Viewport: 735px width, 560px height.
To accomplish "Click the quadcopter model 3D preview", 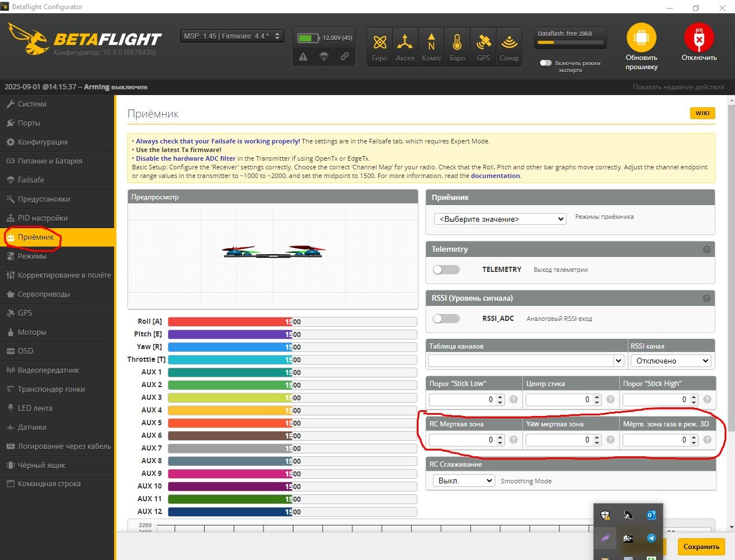I will (x=273, y=251).
